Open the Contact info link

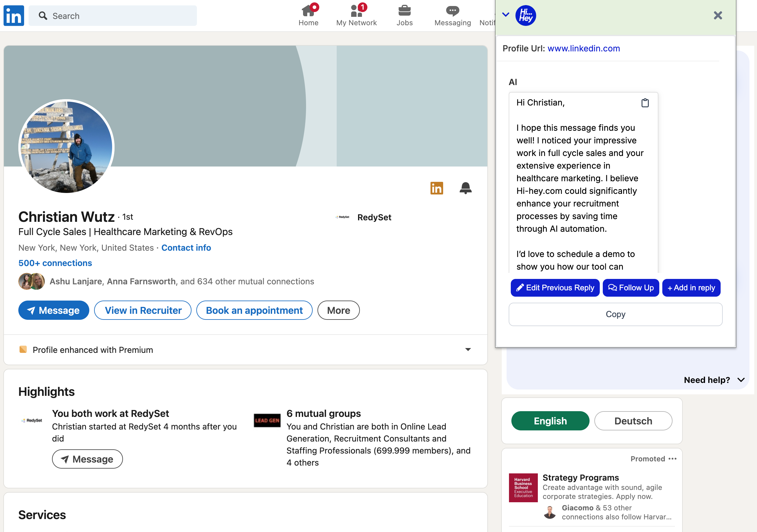click(x=186, y=248)
